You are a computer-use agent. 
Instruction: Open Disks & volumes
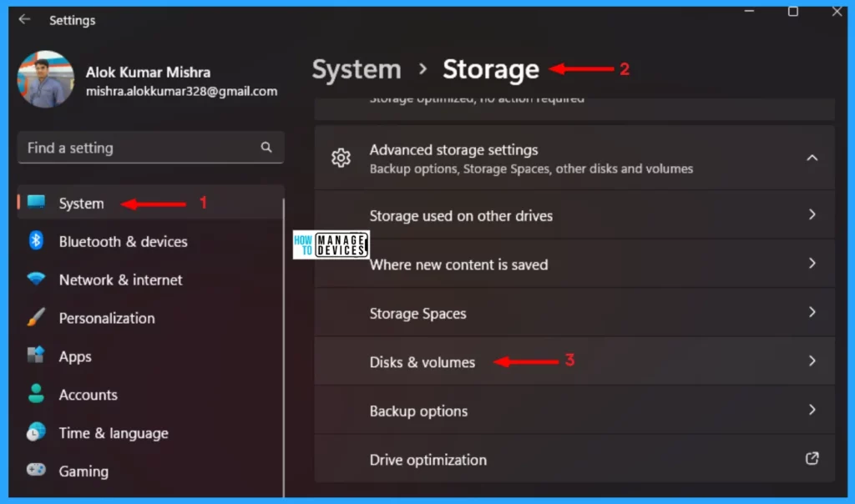click(574, 361)
